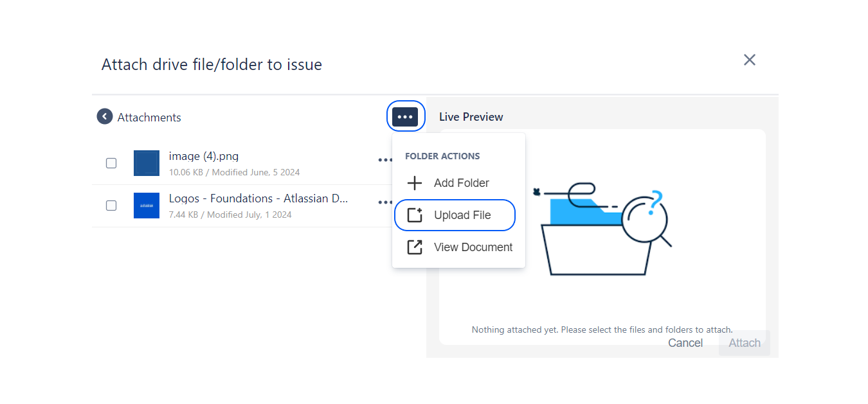Open Logos - Foundations - Atlassian file name
This screenshot has width=868, height=404.
coord(258,198)
